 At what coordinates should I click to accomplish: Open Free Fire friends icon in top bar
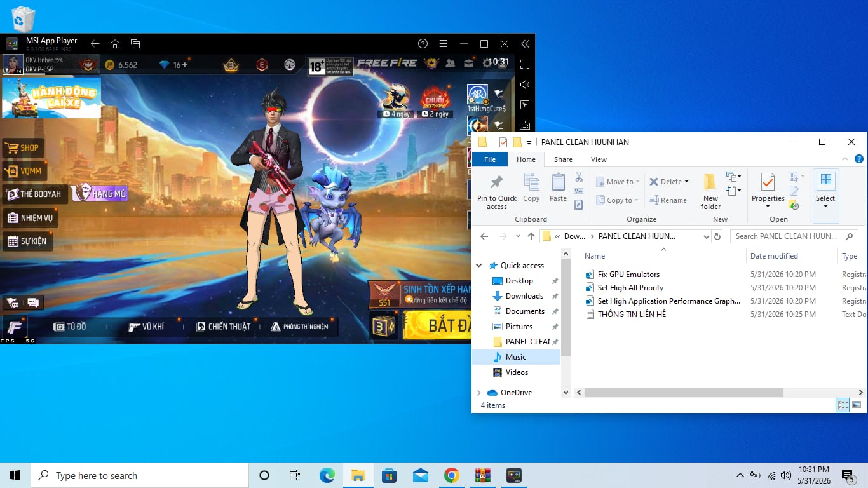[451, 63]
